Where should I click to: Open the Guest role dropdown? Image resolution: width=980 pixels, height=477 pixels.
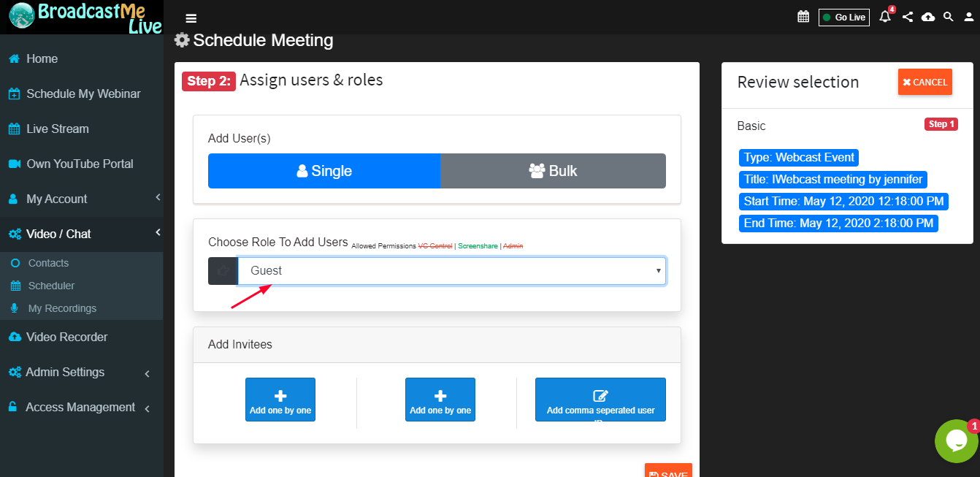point(451,270)
